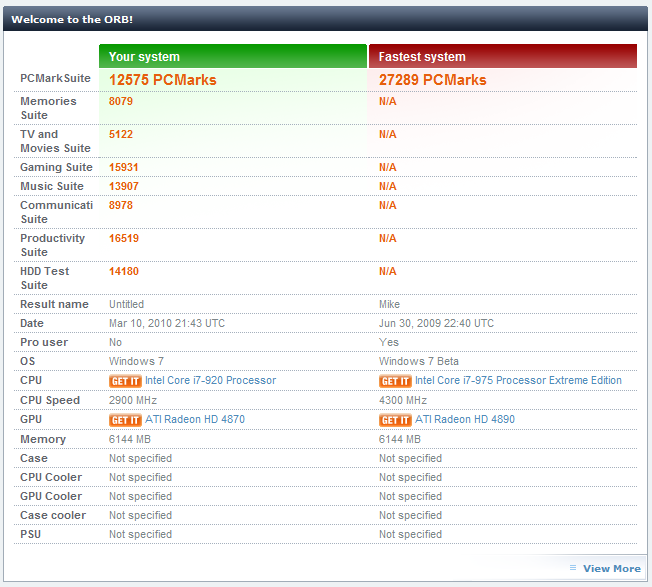Click GET IT badge beside Radeon HD 4890
Screen dimensions: 652x587
point(395,420)
